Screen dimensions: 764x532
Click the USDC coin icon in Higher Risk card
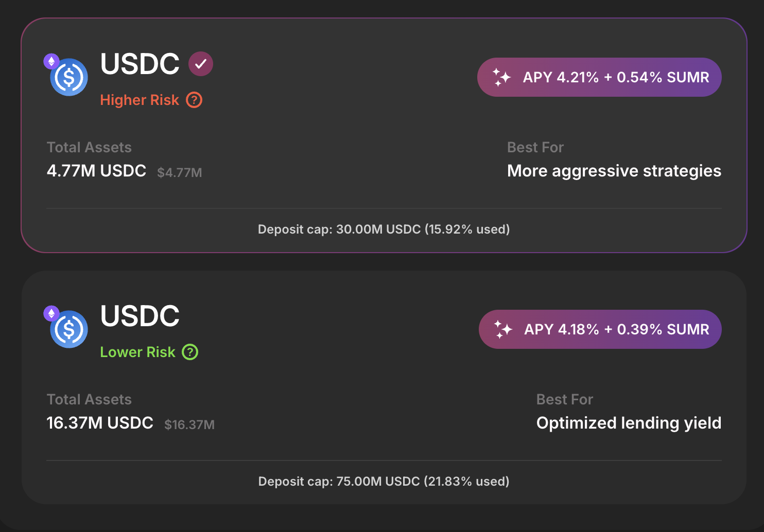pos(69,77)
